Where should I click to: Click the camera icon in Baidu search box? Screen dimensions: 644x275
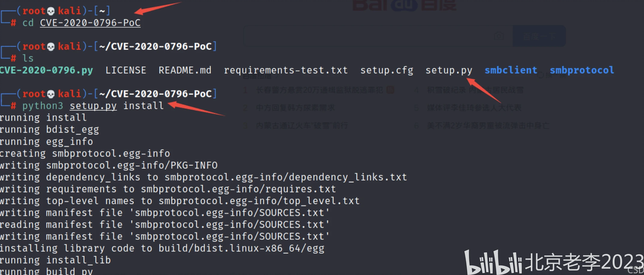click(x=499, y=37)
